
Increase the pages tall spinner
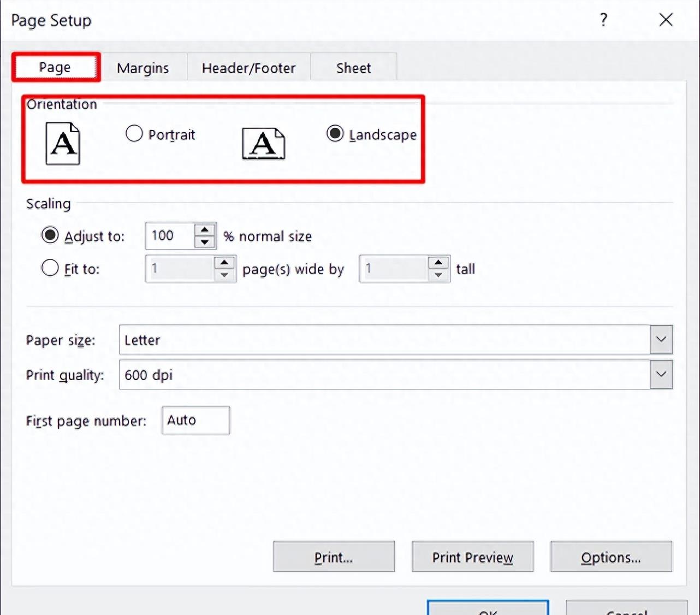click(x=438, y=262)
